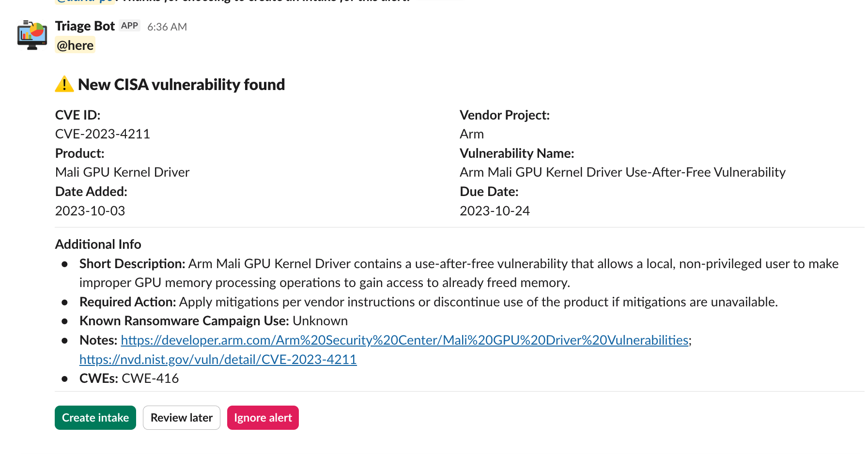Click the New CISA vulnerability found heading

pyautogui.click(x=181, y=85)
